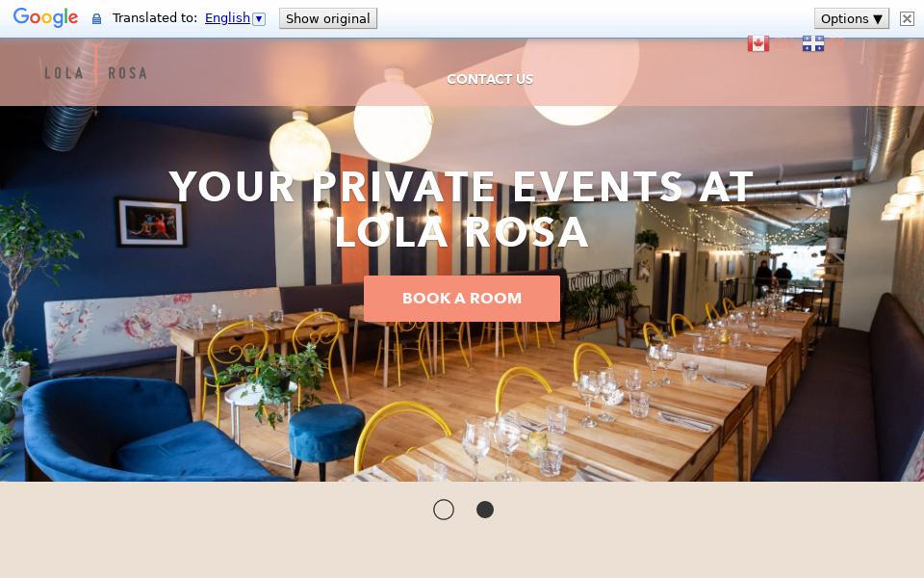Click the Your Private Events heading
This screenshot has width=924, height=578.
click(461, 209)
